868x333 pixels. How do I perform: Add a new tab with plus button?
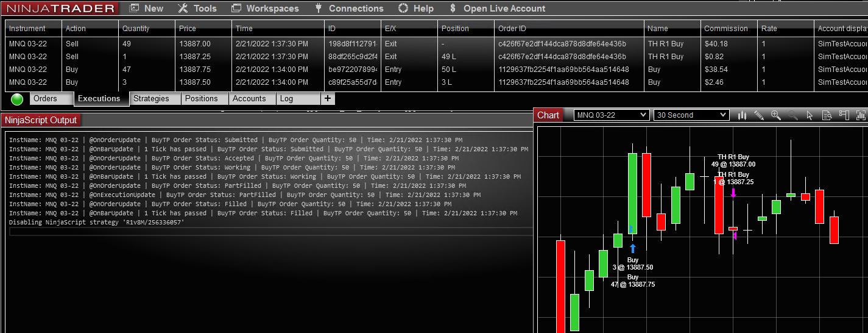328,99
